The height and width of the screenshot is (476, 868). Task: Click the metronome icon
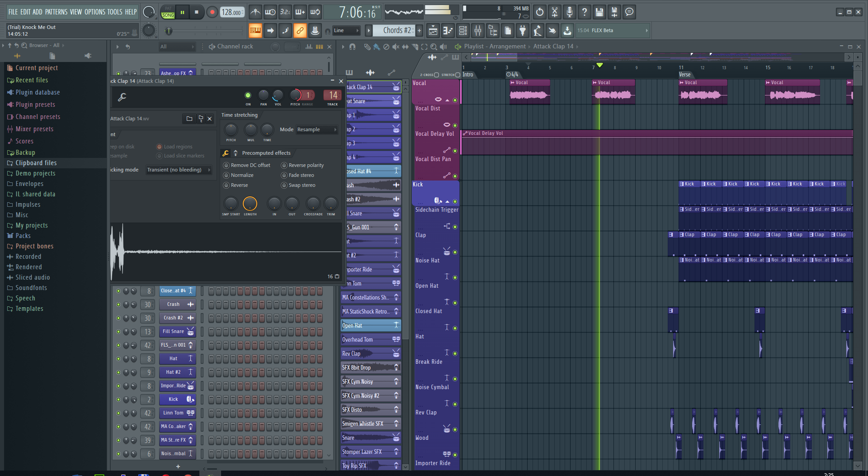click(255, 12)
